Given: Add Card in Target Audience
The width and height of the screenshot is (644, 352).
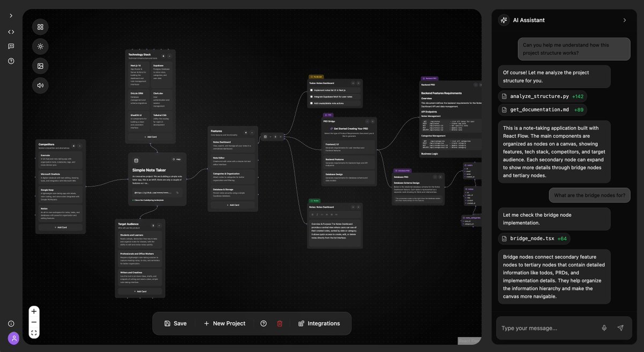Looking at the screenshot, I should (x=140, y=291).
